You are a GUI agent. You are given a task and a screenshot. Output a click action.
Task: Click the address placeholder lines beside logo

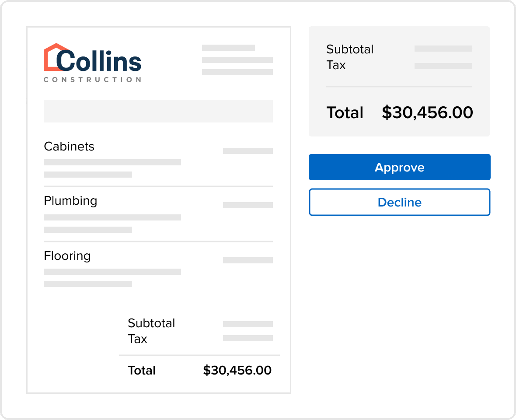coord(237,60)
